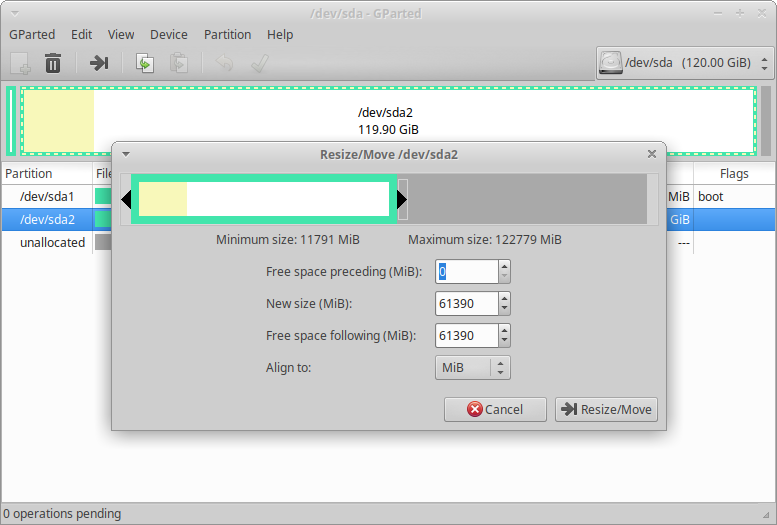Image resolution: width=777 pixels, height=525 pixels.
Task: Click the gray unallocated strip in main graphic
Action: tap(766, 121)
